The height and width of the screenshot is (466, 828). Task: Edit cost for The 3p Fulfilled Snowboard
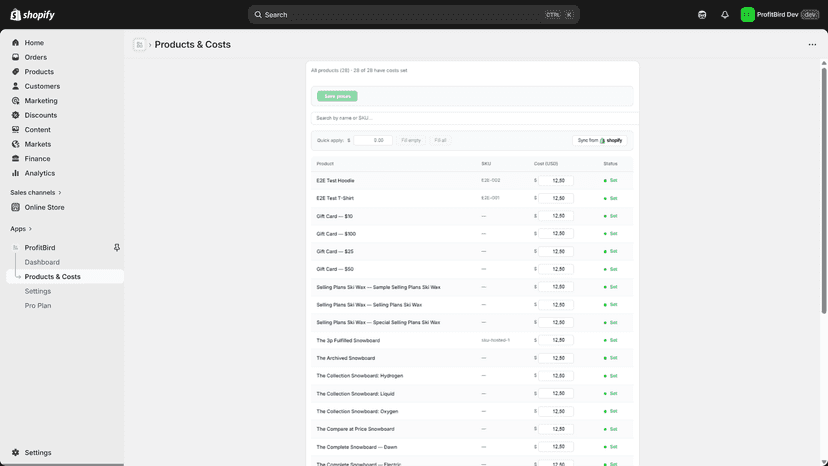point(556,340)
